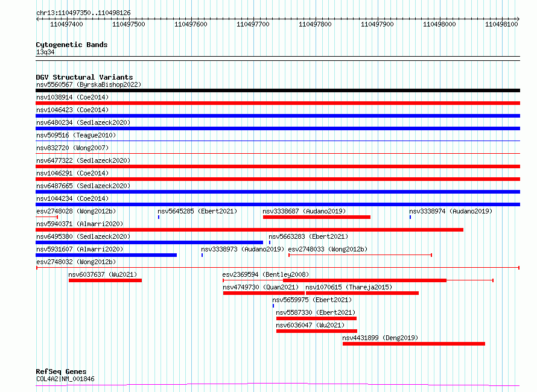Select the nsv1070615 (Thareja2015) label
537x392 pixels.
tap(349, 287)
